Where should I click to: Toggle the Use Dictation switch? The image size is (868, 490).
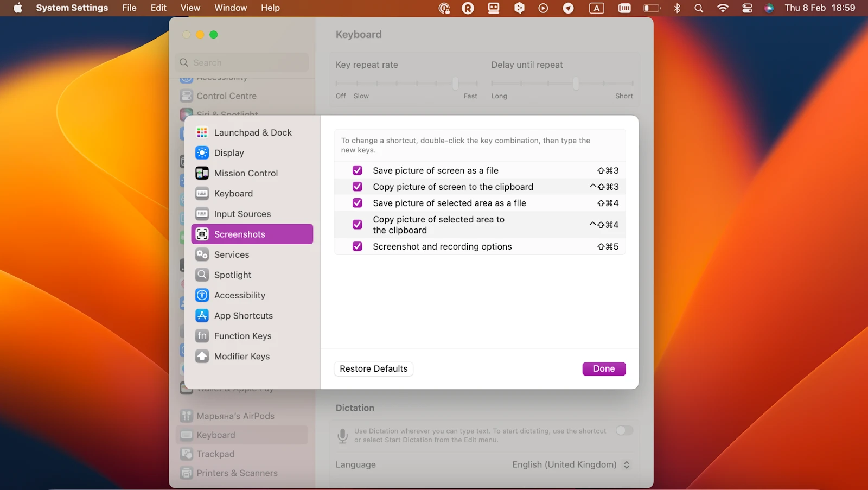[x=624, y=430]
